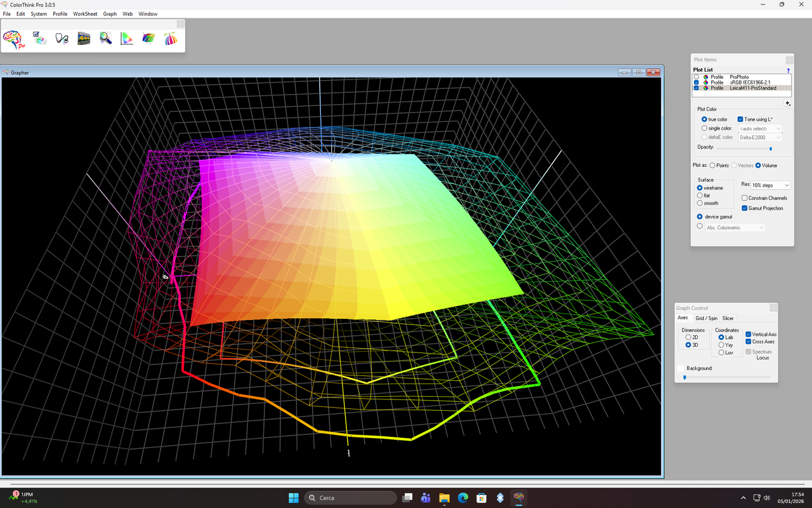The width and height of the screenshot is (812, 508).
Task: Click the ColorThink Pro taskbar icon
Action: (519, 498)
